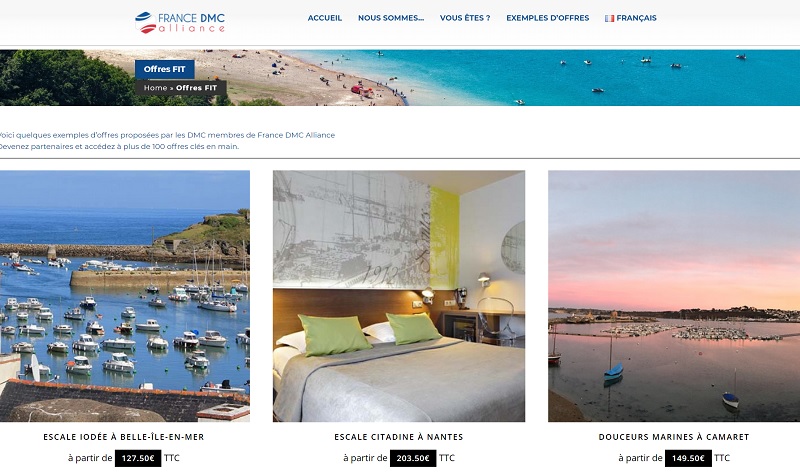Viewport: 800px width, 476px height.
Task: Click the Escale citadine à Nantes title
Action: (399, 437)
